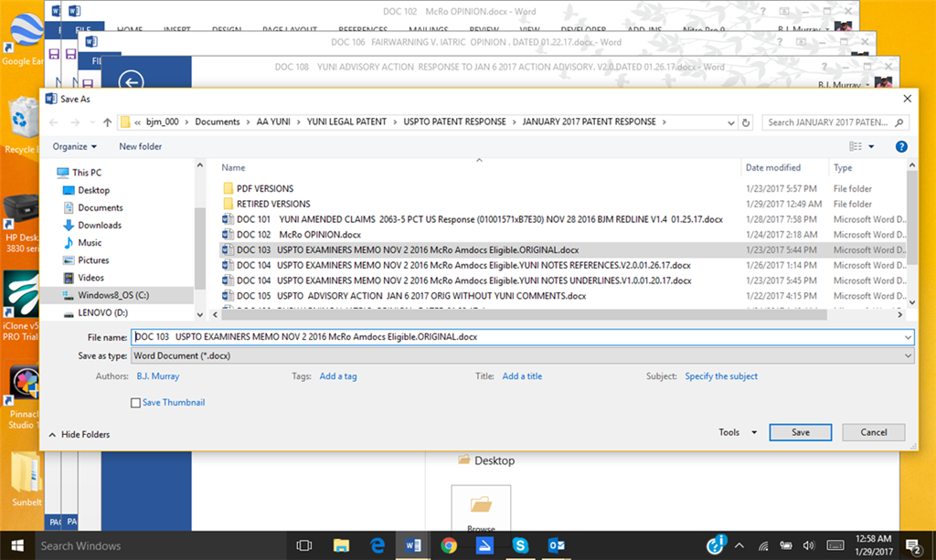Click the B.J. Murray author link
The width and height of the screenshot is (936, 560).
[157, 376]
